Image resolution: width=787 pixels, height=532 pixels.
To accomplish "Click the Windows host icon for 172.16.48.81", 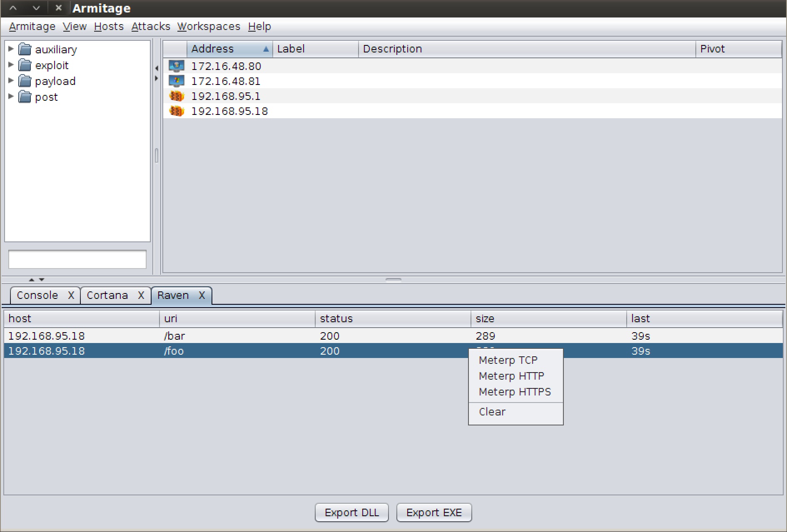I will [x=176, y=81].
